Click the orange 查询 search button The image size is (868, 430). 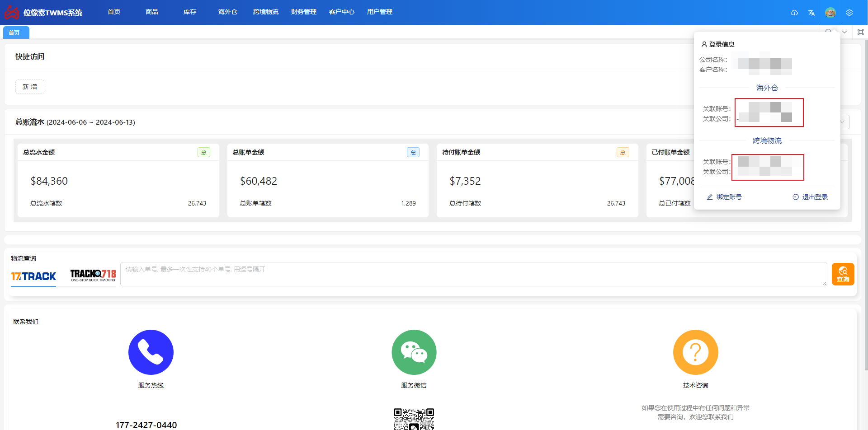point(843,274)
